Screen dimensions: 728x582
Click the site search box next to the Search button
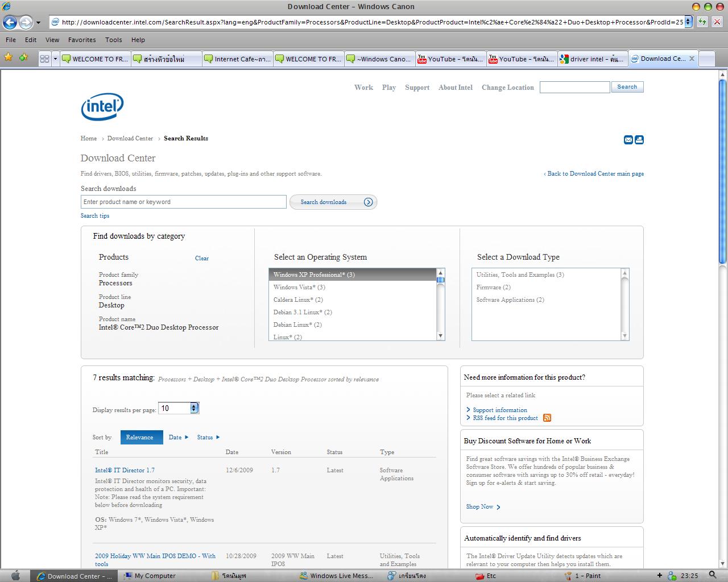pyautogui.click(x=574, y=87)
